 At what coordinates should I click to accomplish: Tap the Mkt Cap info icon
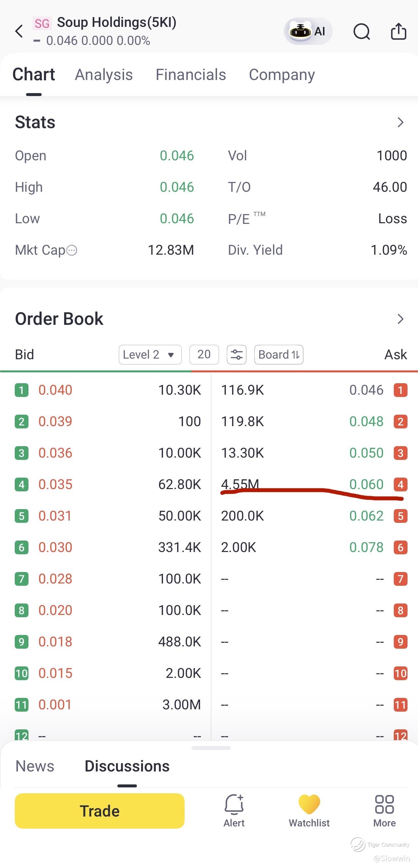[x=72, y=250]
